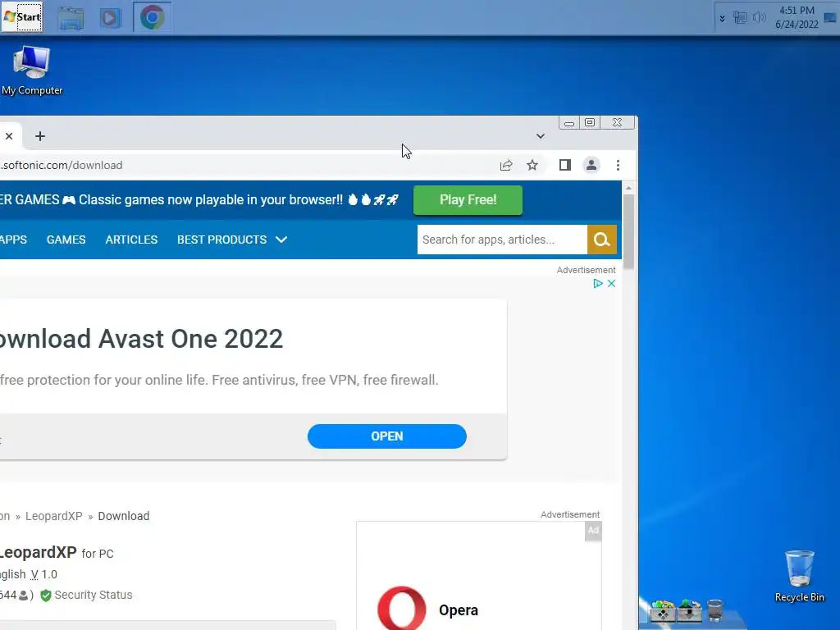840x630 pixels.
Task: Click the LeopardXP for PC title
Action: click(57, 552)
